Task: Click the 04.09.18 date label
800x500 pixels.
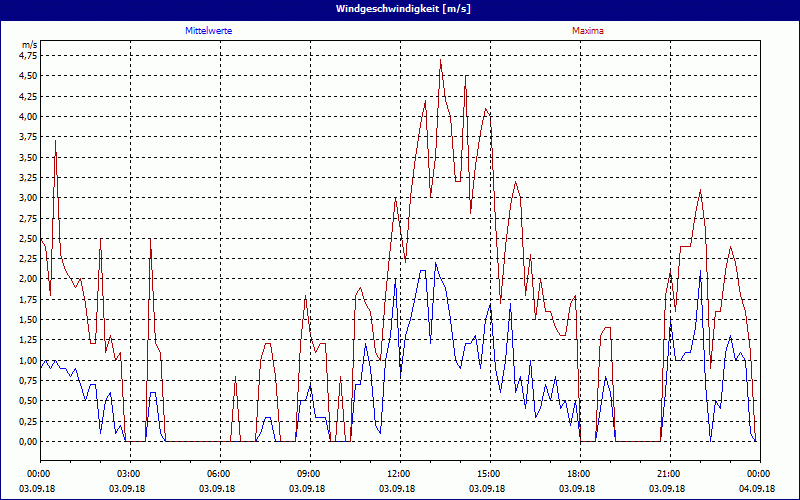Action: [758, 489]
